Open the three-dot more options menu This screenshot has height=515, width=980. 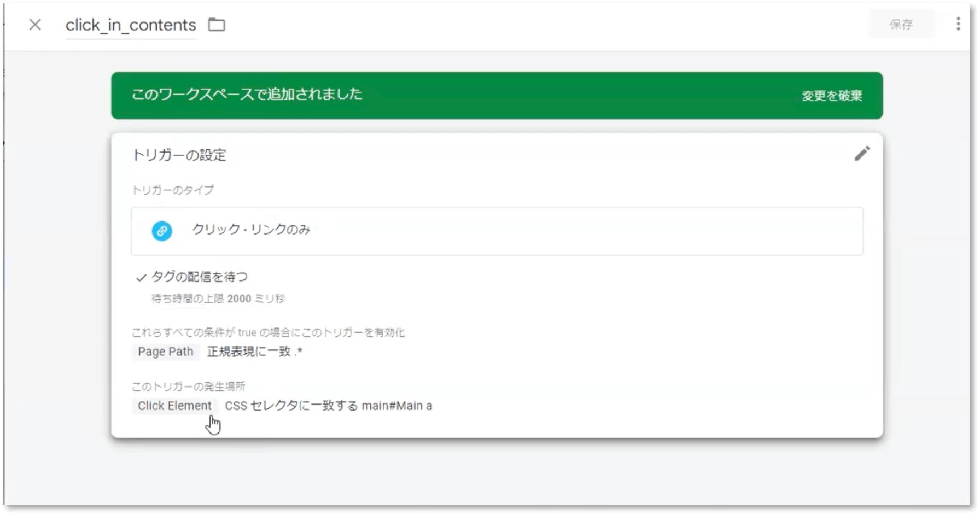pos(958,24)
